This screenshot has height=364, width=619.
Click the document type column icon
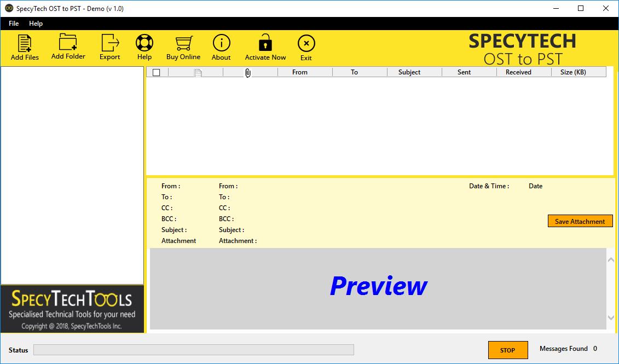point(198,73)
